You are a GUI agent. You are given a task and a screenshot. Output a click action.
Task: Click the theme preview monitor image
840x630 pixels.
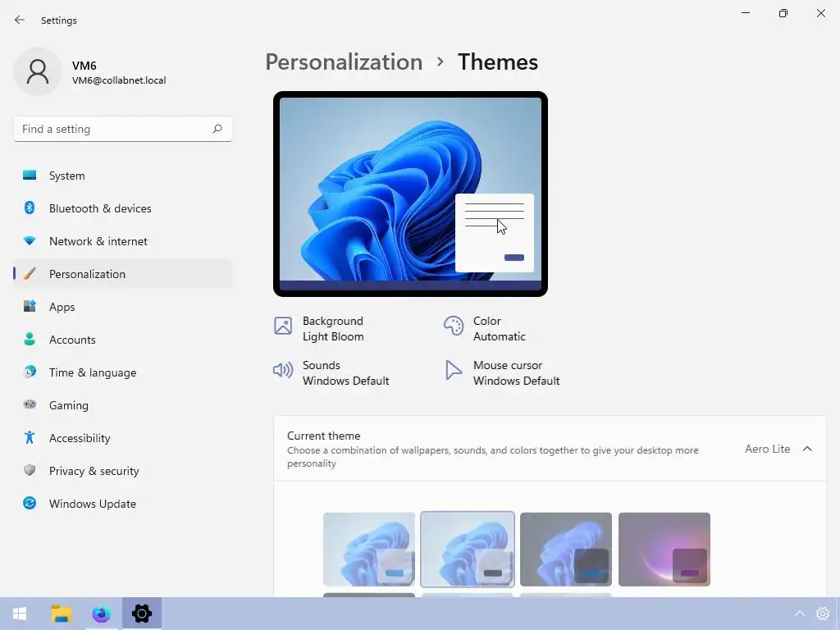[410, 194]
